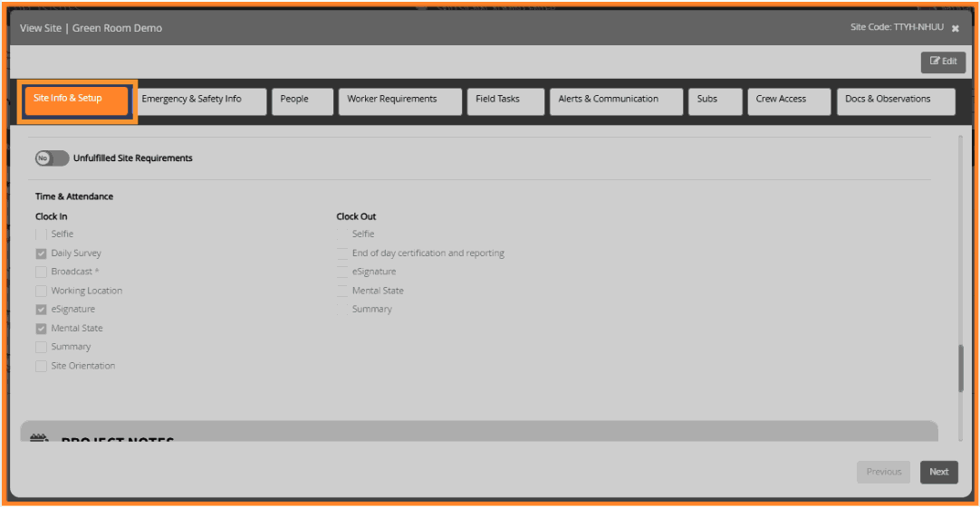Open the Crew Access tab
980x507 pixels.
[x=790, y=101]
